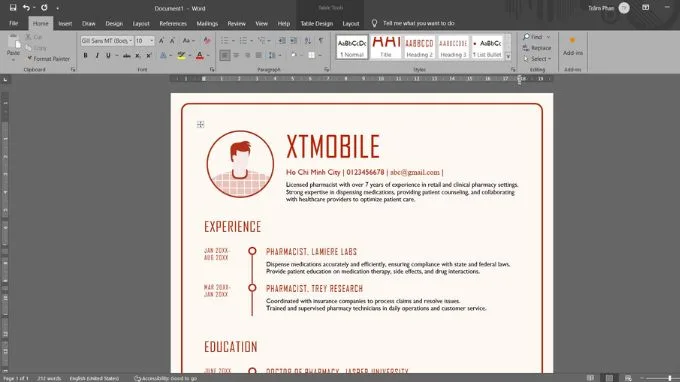
Task: Open the References tab
Action: (x=173, y=23)
